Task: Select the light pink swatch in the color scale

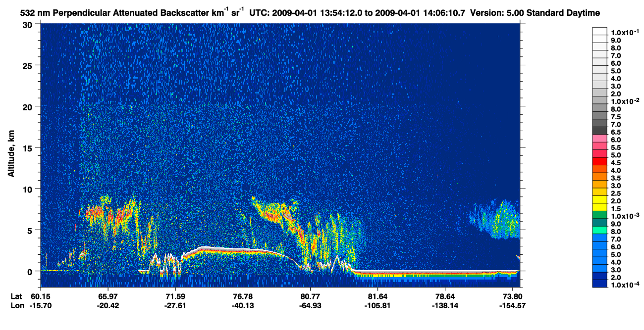Action: [599, 138]
